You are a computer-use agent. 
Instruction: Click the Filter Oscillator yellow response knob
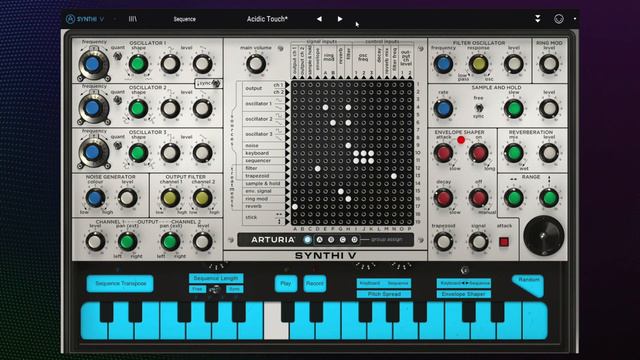[x=478, y=64]
